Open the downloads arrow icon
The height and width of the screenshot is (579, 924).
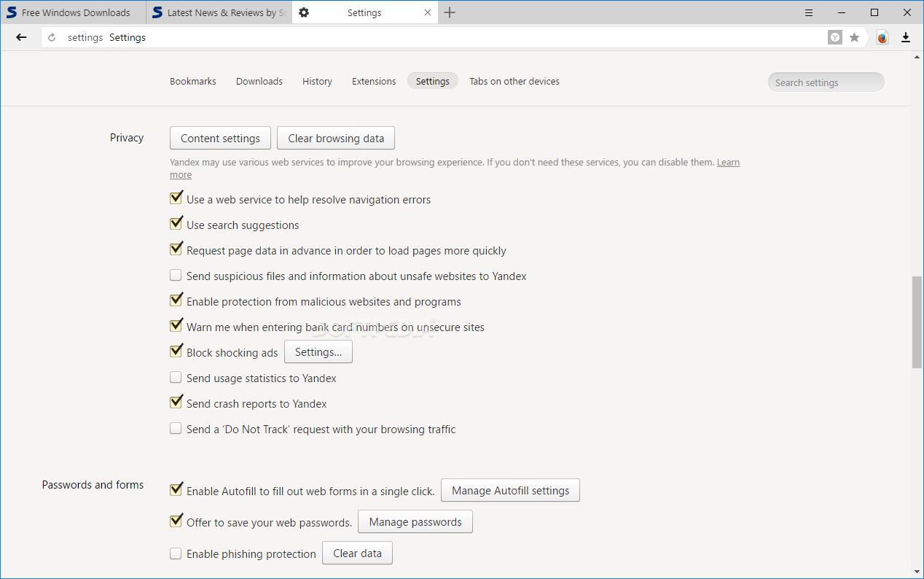906,37
